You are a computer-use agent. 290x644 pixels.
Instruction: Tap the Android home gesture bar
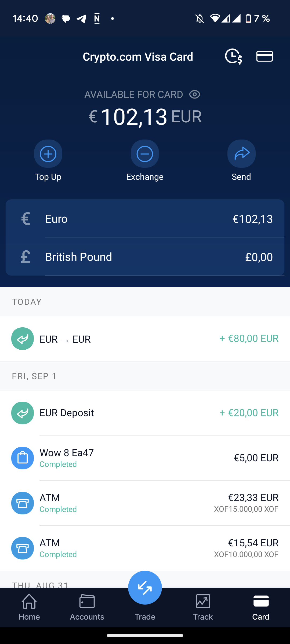point(145,635)
